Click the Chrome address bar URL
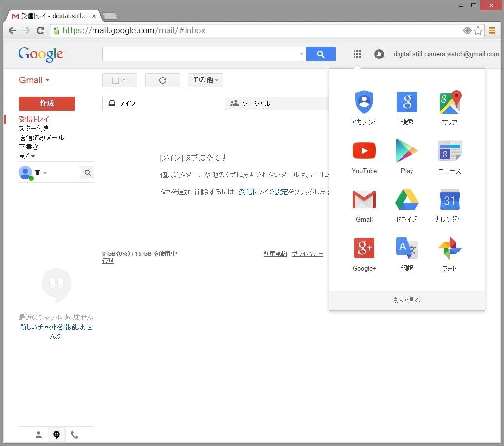The image size is (504, 446). coord(134,31)
